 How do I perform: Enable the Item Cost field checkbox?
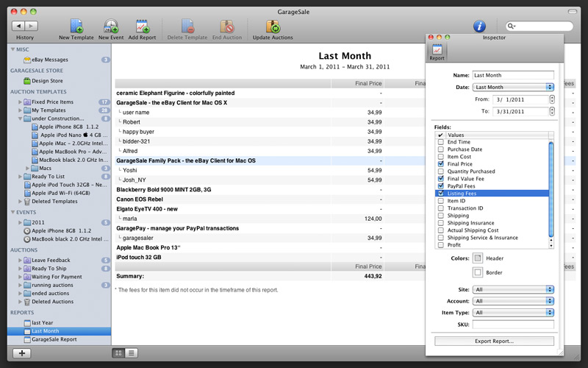point(440,157)
